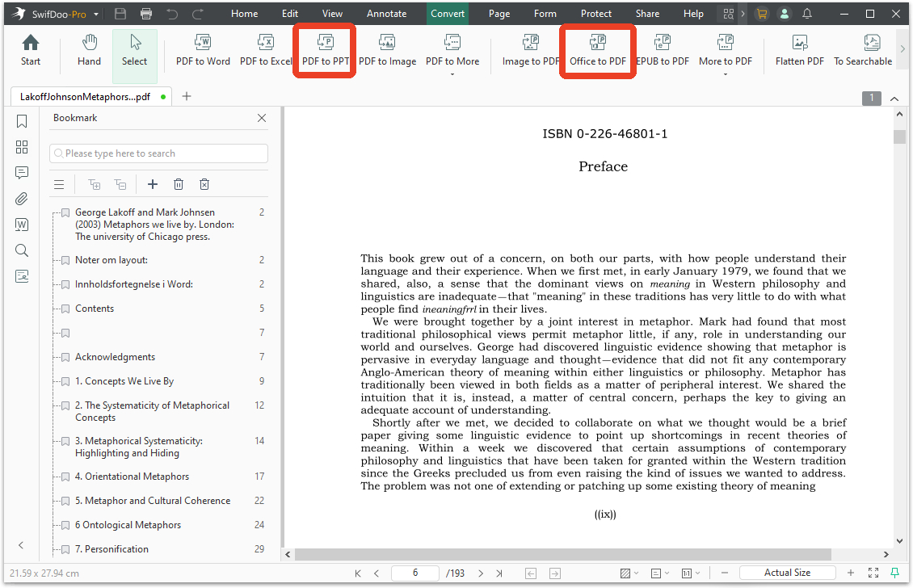Open the comments sidebar panel
Image resolution: width=913 pixels, height=588 pixels.
[x=22, y=172]
